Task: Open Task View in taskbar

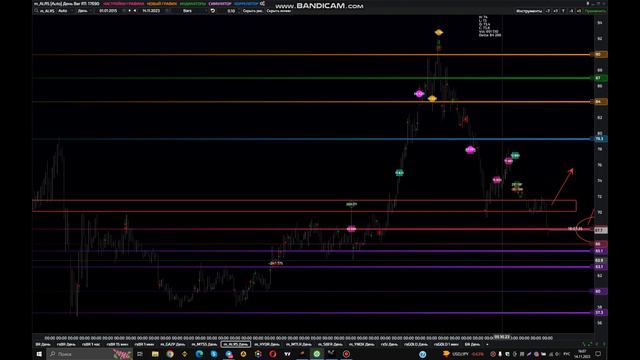Action: (140, 354)
